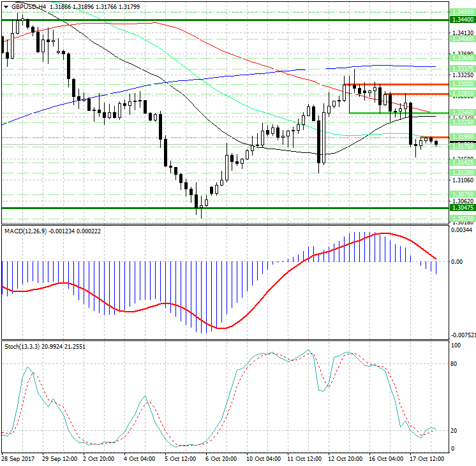Select the 1.32450 level label

pyautogui.click(x=463, y=113)
